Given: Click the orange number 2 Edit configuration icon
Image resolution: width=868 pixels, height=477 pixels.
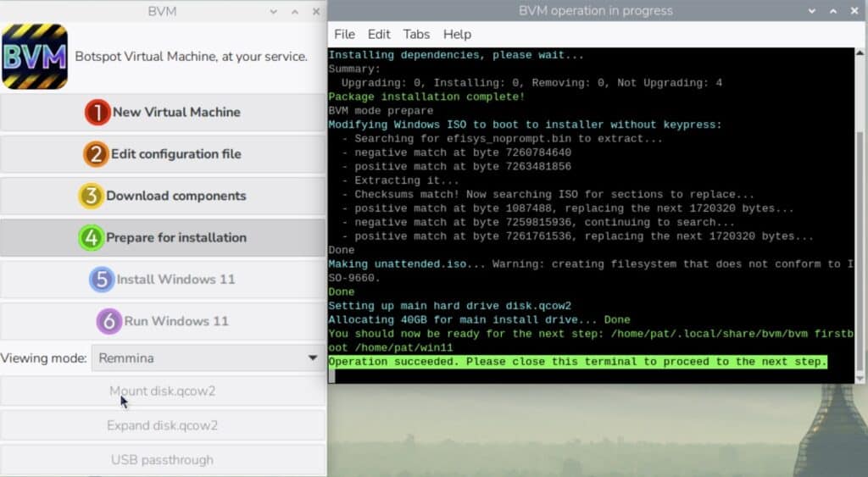Looking at the screenshot, I should point(96,154).
